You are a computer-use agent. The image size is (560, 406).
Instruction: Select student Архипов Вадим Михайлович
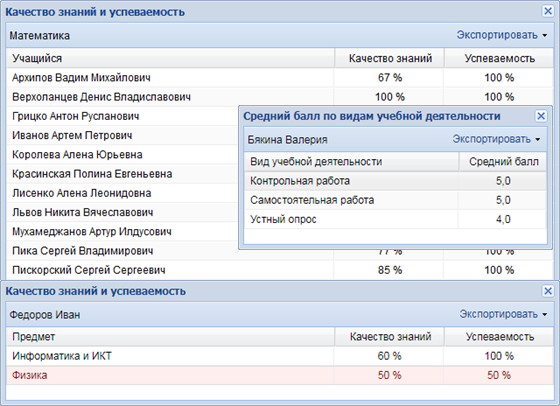click(280, 77)
